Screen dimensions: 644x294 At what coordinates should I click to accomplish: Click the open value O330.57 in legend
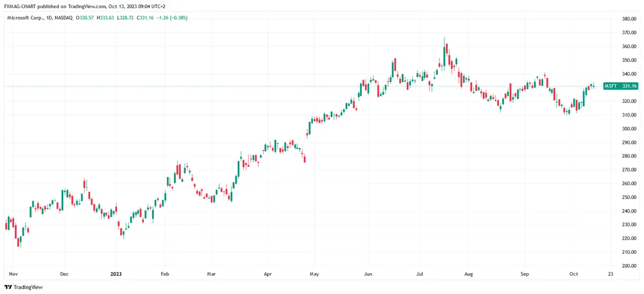(85, 18)
